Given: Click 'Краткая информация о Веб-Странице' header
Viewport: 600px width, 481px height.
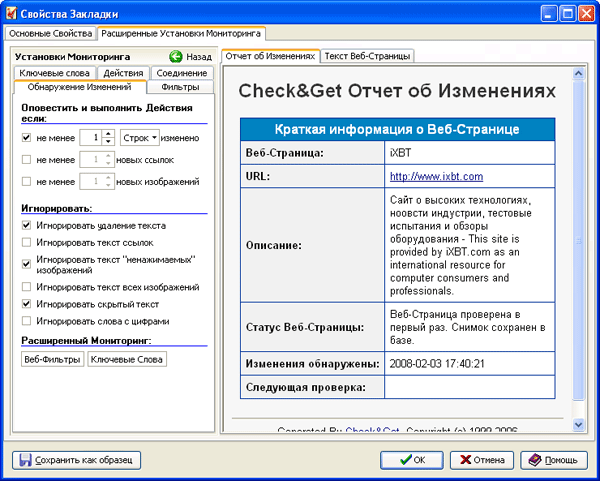Looking at the screenshot, I should [x=397, y=129].
